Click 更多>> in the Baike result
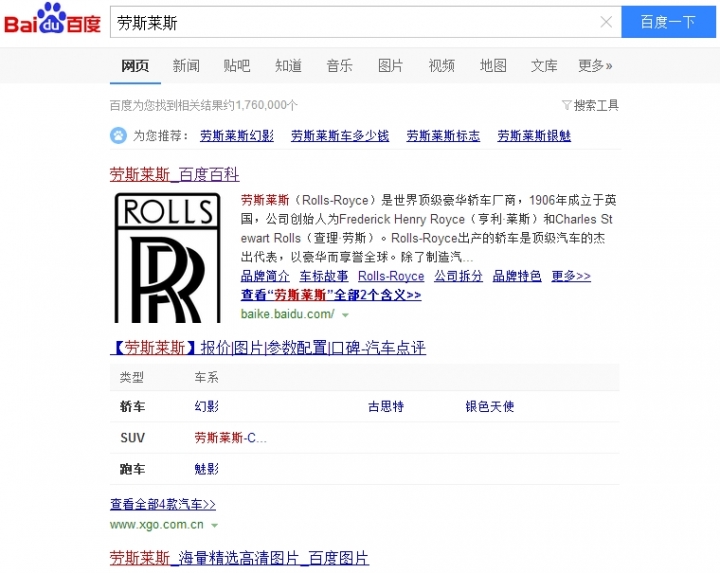The width and height of the screenshot is (720, 573). point(571,276)
